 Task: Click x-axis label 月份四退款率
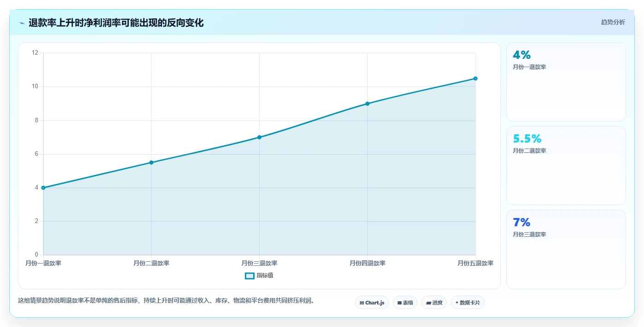coord(367,264)
